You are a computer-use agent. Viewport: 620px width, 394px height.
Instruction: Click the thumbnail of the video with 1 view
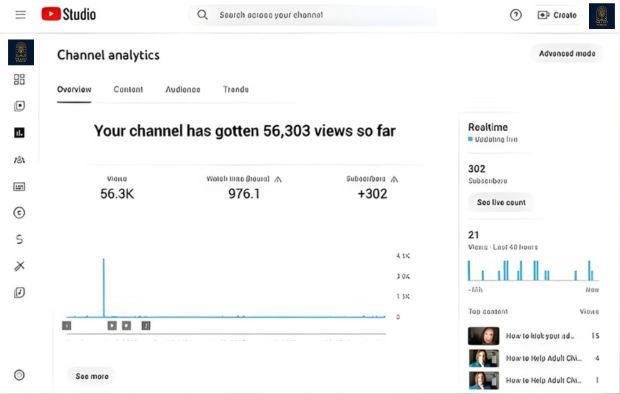(484, 380)
